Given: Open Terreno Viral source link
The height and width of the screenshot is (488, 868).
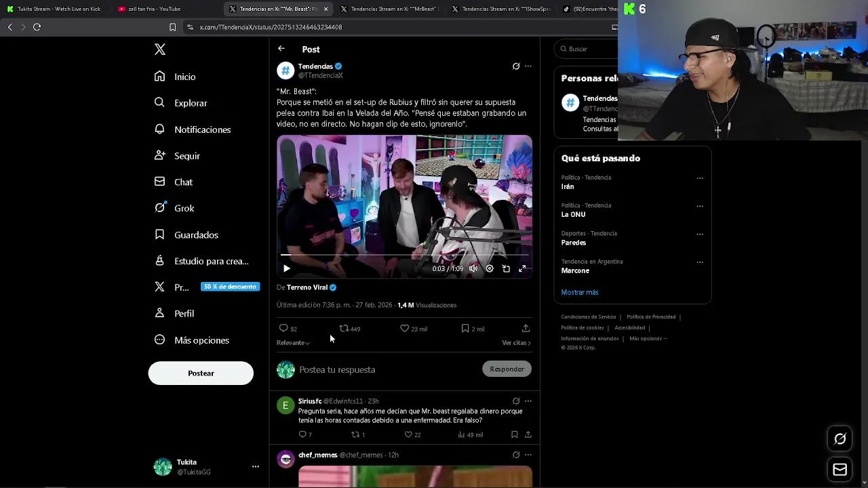Looking at the screenshot, I should point(311,287).
